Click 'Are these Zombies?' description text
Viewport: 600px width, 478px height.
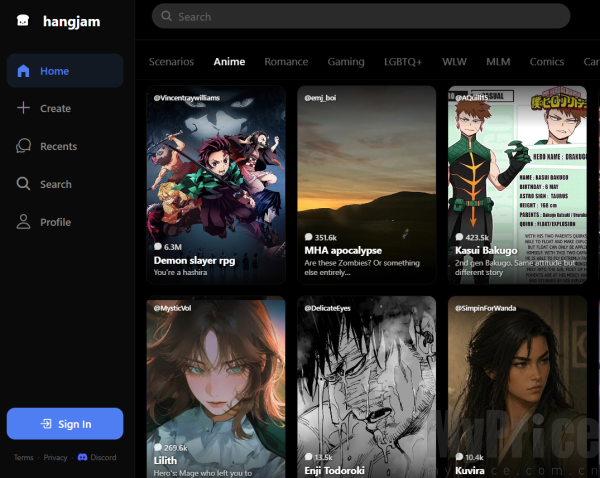[x=362, y=268]
